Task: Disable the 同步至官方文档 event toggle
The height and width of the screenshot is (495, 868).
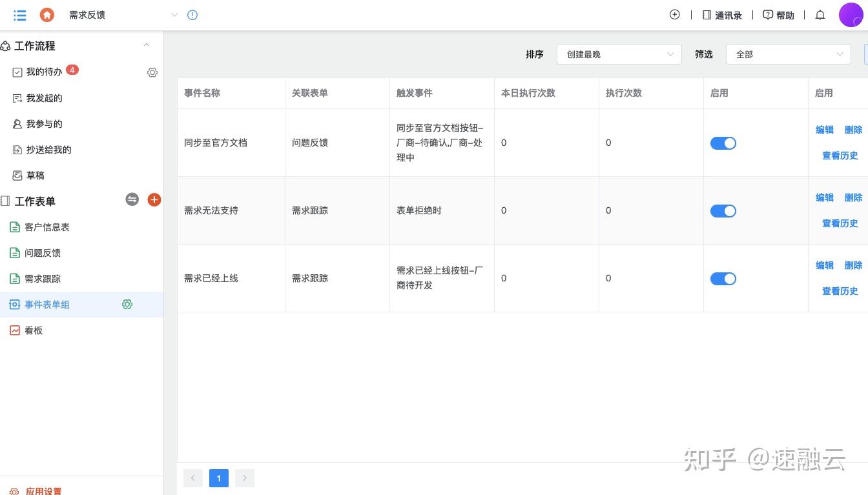Action: point(723,143)
